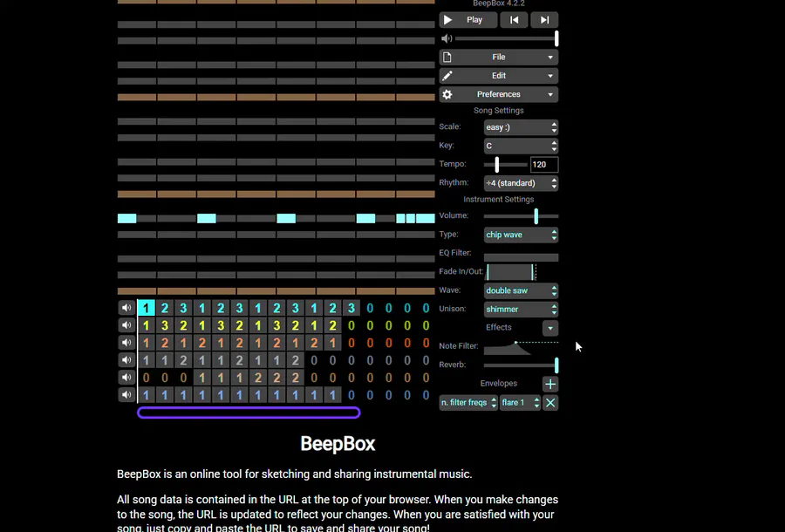Open the n. filter freqs envelope target dropdown
Screen dimensions: 785x532
[468, 402]
